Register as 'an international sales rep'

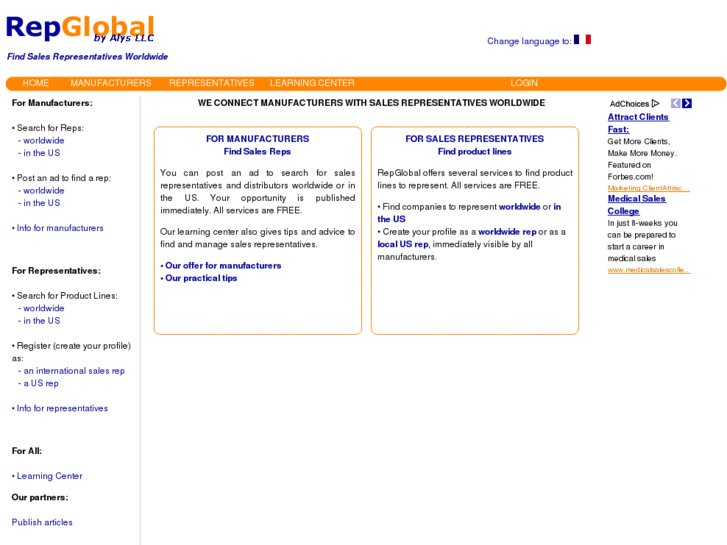point(74,371)
